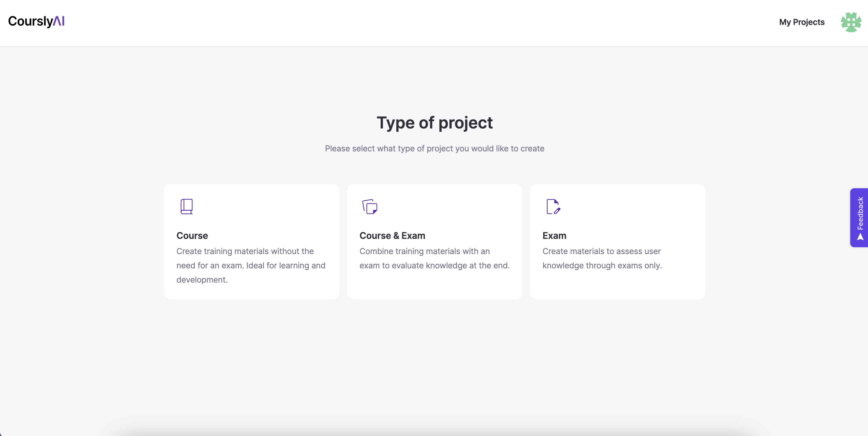Select the Exam project type title

point(554,235)
